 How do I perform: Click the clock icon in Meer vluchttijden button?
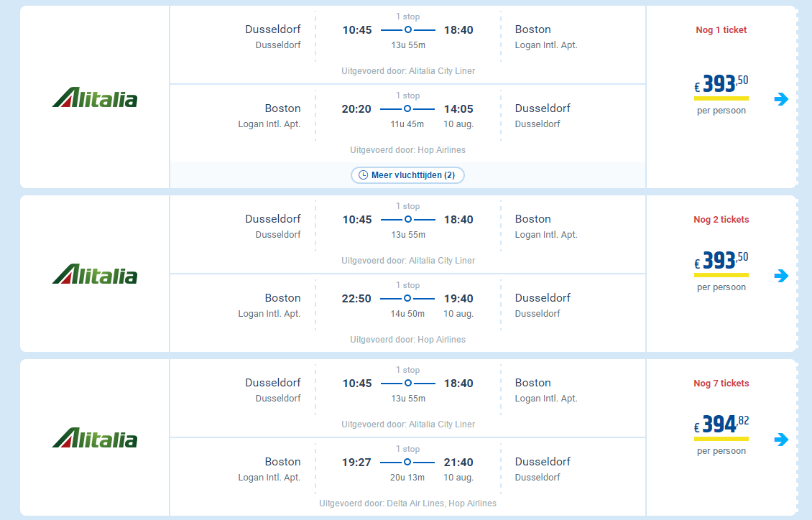point(364,175)
